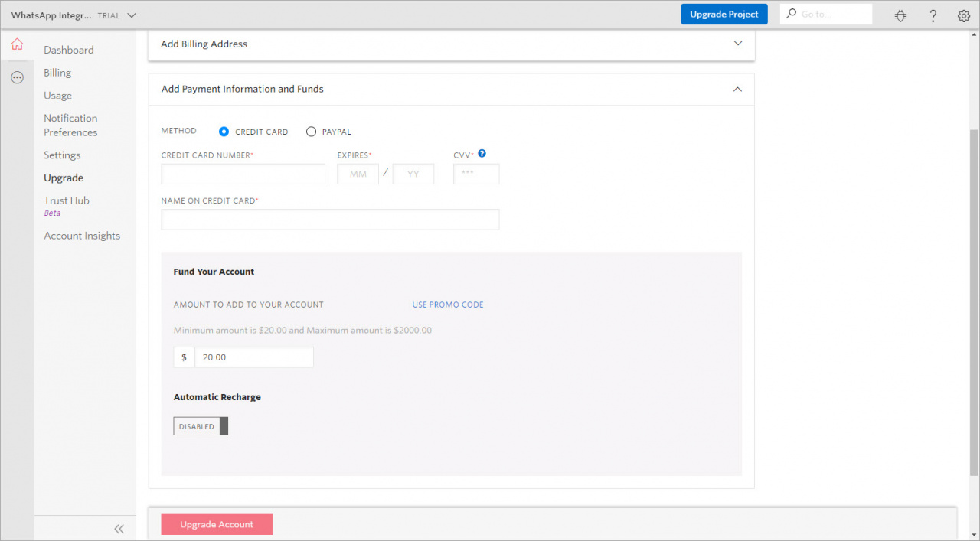
Task: Toggle the Automatic Recharge switch
Action: click(x=201, y=426)
